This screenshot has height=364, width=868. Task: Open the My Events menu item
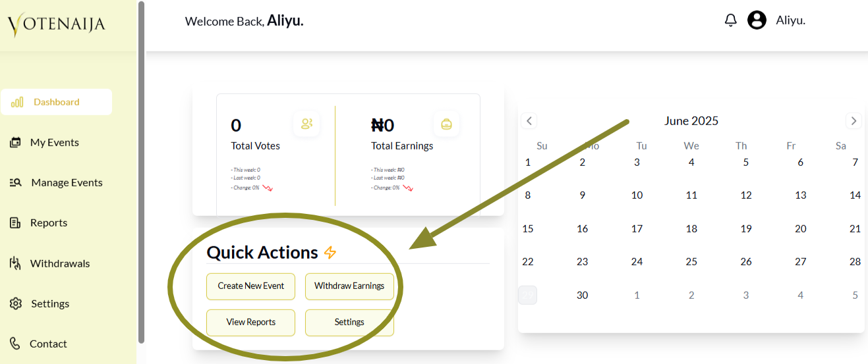coord(55,143)
